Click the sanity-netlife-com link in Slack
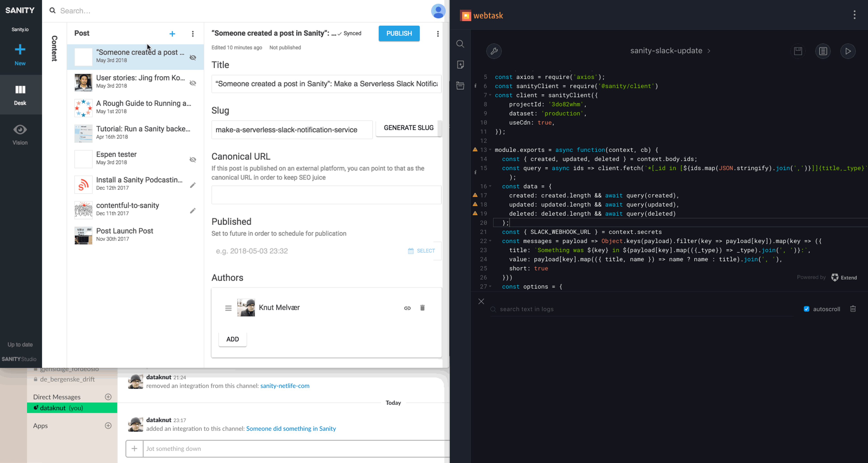This screenshot has height=463, width=868. point(285,385)
